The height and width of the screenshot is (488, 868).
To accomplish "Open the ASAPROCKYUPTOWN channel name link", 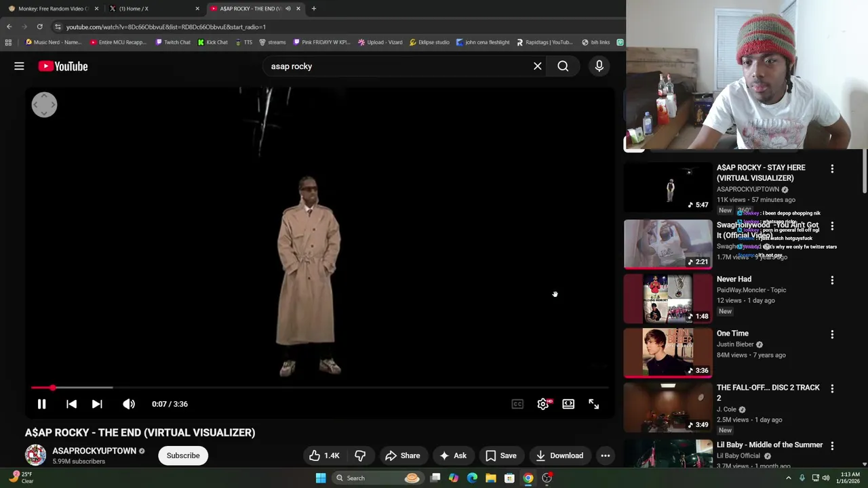I will pyautogui.click(x=94, y=451).
